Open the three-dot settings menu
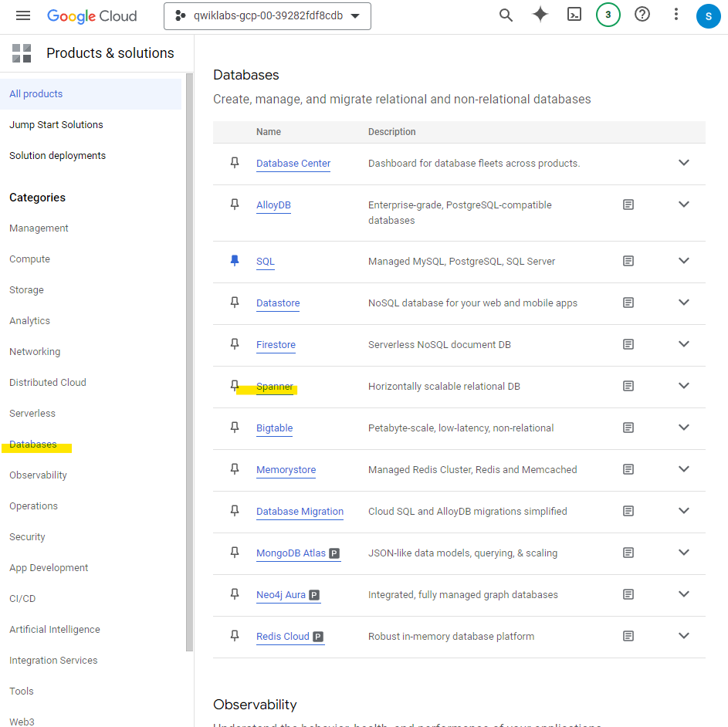Viewport: 728px width, 727px height. point(676,15)
